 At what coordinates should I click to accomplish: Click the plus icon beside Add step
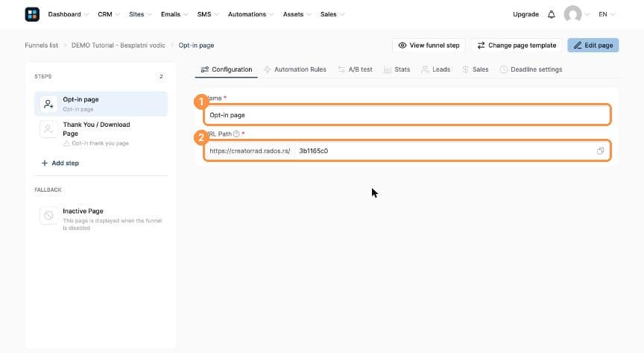click(45, 163)
